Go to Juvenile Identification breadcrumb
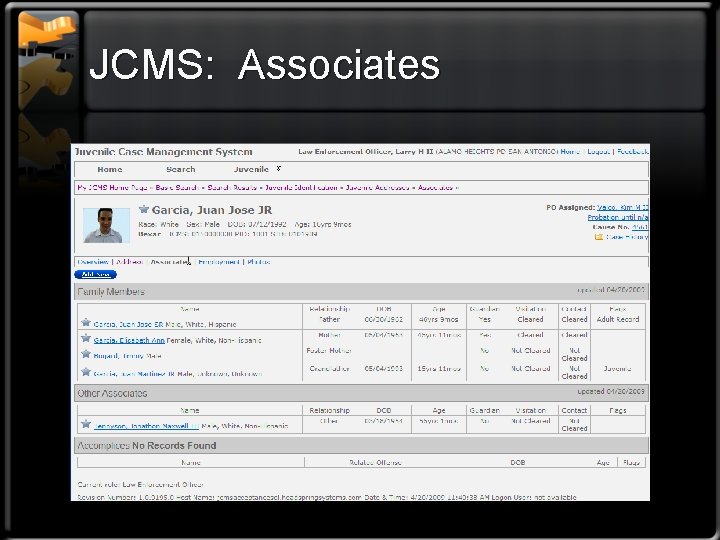 coord(301,188)
